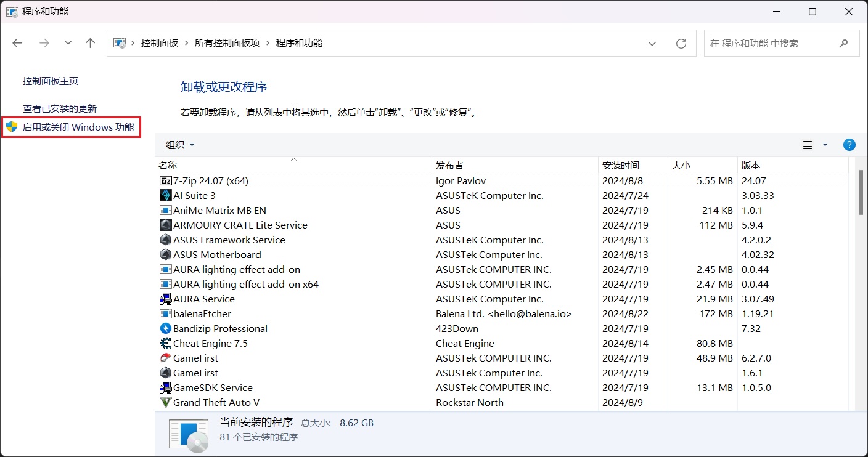Click the red GameFirst 6.2.7.0 icon
The height and width of the screenshot is (457, 868).
(x=165, y=358)
